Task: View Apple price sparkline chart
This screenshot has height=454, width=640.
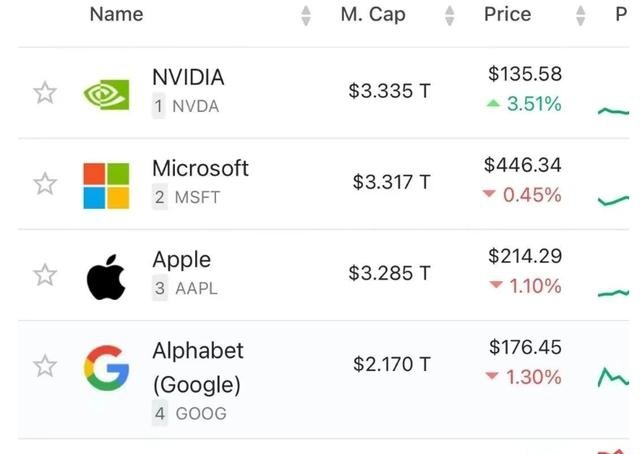Action: (613, 293)
